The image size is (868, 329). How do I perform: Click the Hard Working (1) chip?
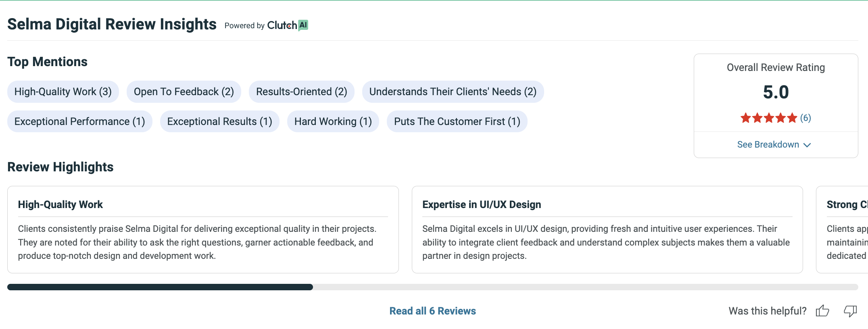click(x=333, y=121)
